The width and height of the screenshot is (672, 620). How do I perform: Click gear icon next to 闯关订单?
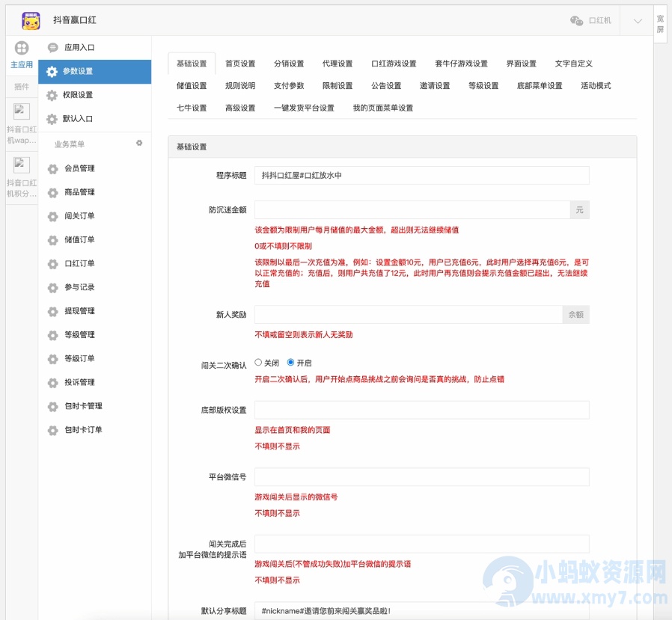pyautogui.click(x=52, y=216)
